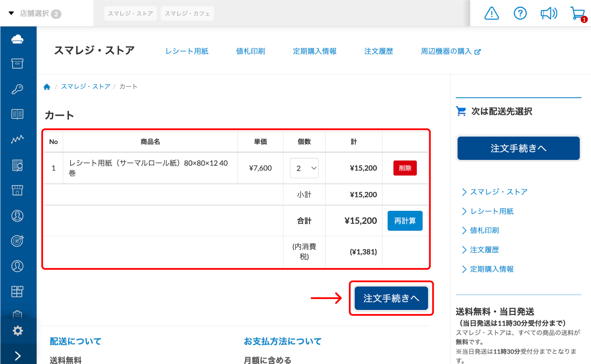Click 注文手続きへ below the cart table
591x364 pixels.
(391, 298)
